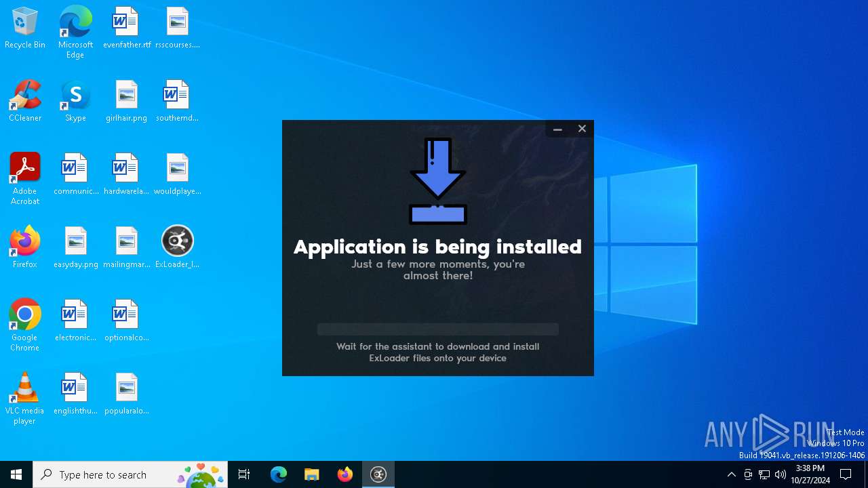This screenshot has height=488, width=868.
Task: Select the communic... Word document icon
Action: click(75, 174)
